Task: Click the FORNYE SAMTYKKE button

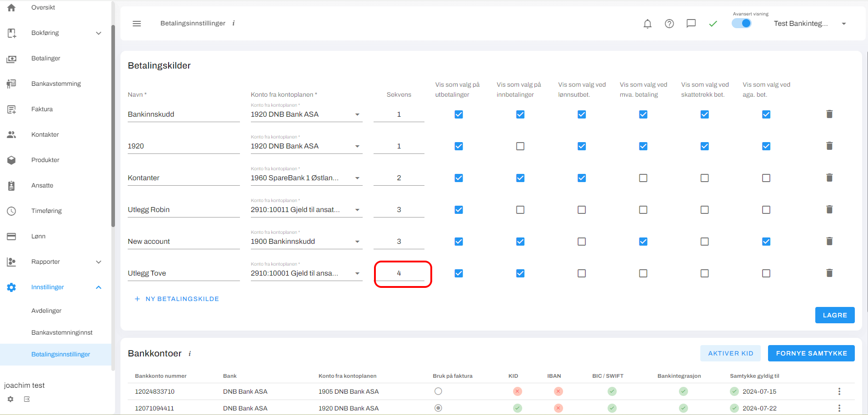Action: (811, 353)
